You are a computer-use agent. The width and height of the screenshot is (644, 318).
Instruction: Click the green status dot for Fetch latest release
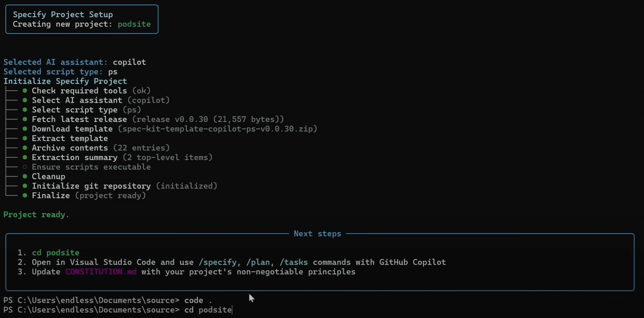tap(25, 119)
